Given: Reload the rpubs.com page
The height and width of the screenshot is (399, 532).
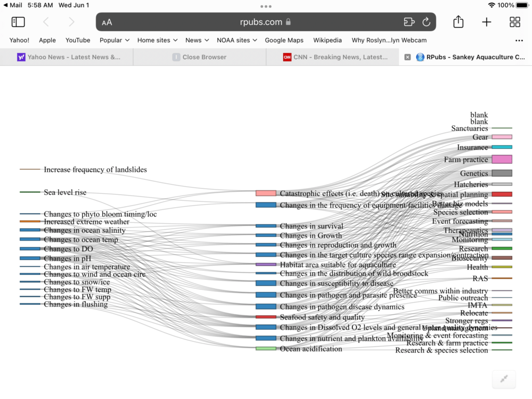Looking at the screenshot, I should tap(426, 22).
